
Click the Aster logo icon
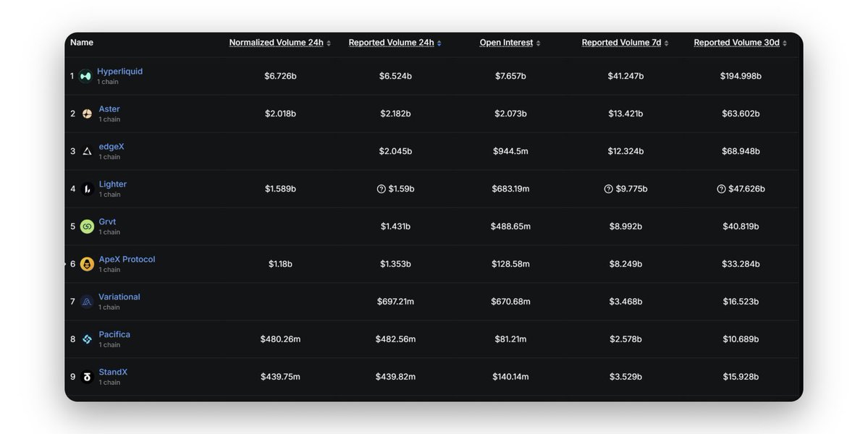point(87,114)
